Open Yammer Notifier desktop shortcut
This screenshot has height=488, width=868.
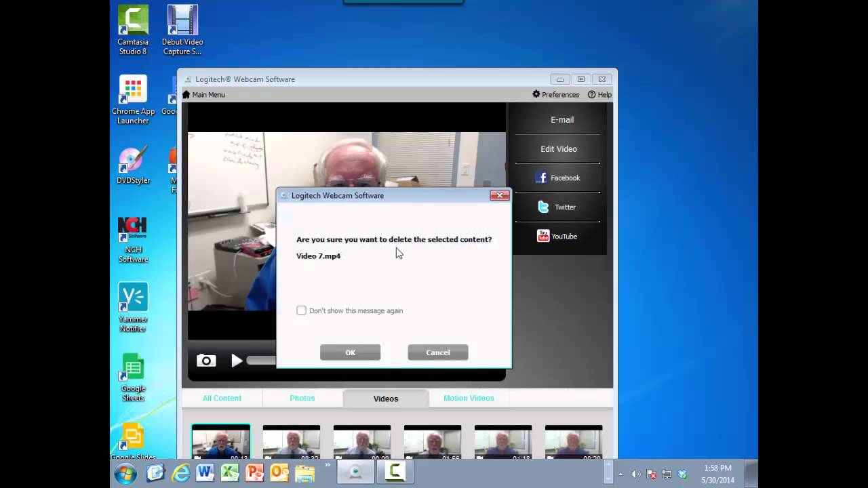click(133, 308)
